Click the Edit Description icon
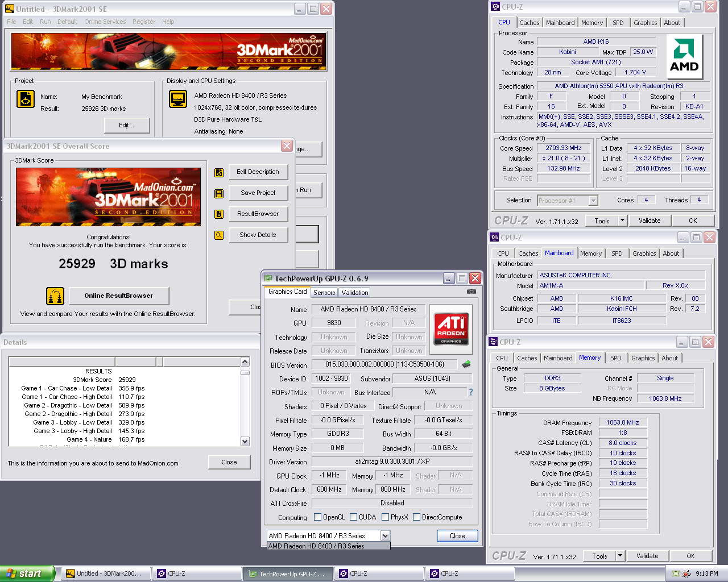Screen dimensions: 728x582 [219, 172]
